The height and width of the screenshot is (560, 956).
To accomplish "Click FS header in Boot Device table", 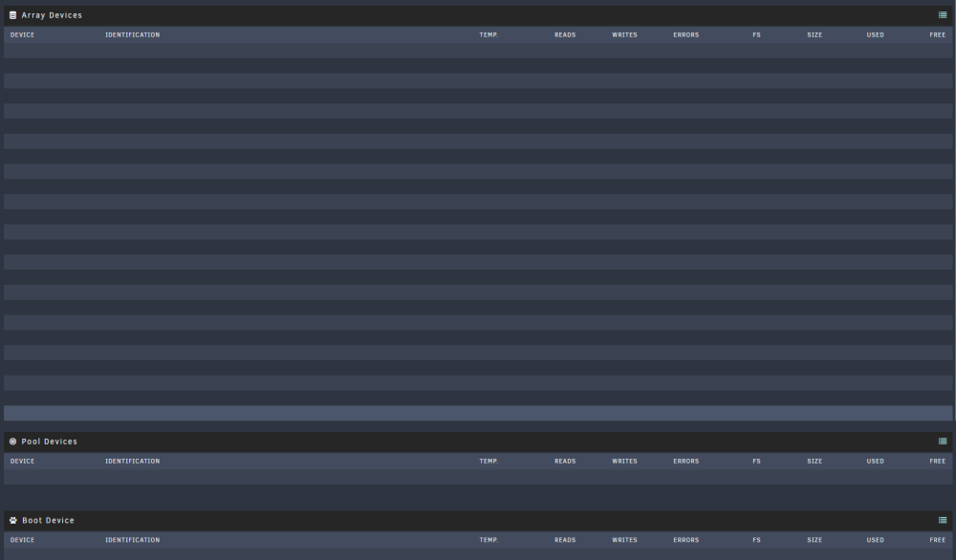I will point(756,540).
